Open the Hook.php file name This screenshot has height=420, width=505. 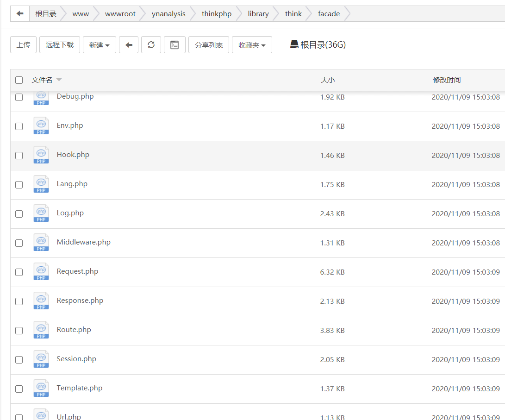[73, 155]
